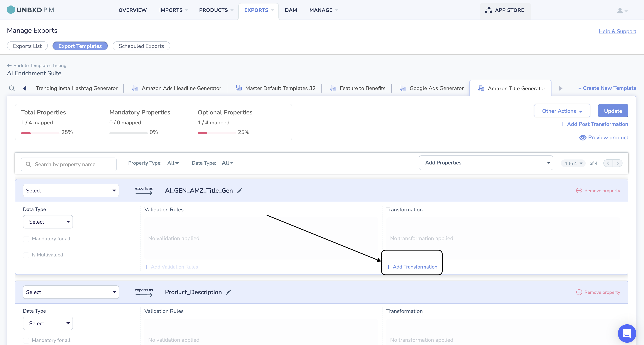
Task: Click the Optional Properties 25% progress bar
Action: coord(216,133)
